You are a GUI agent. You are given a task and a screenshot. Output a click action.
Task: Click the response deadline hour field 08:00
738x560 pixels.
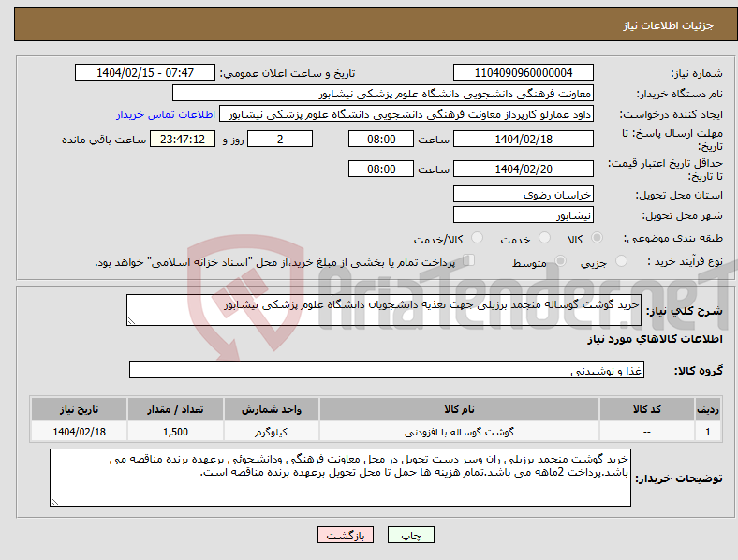tap(381, 139)
